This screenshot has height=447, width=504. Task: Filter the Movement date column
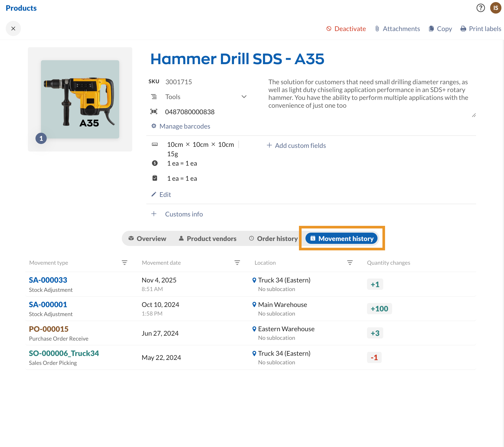pos(237,263)
